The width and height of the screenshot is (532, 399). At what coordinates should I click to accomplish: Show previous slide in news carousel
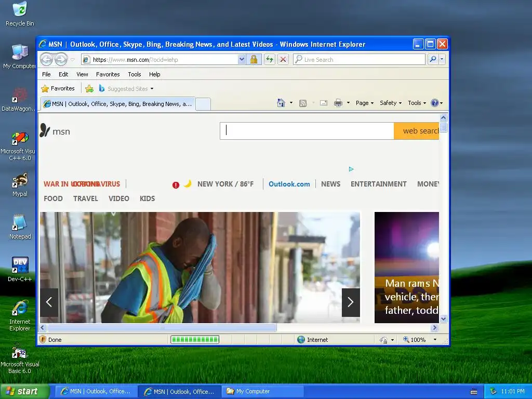tap(49, 302)
